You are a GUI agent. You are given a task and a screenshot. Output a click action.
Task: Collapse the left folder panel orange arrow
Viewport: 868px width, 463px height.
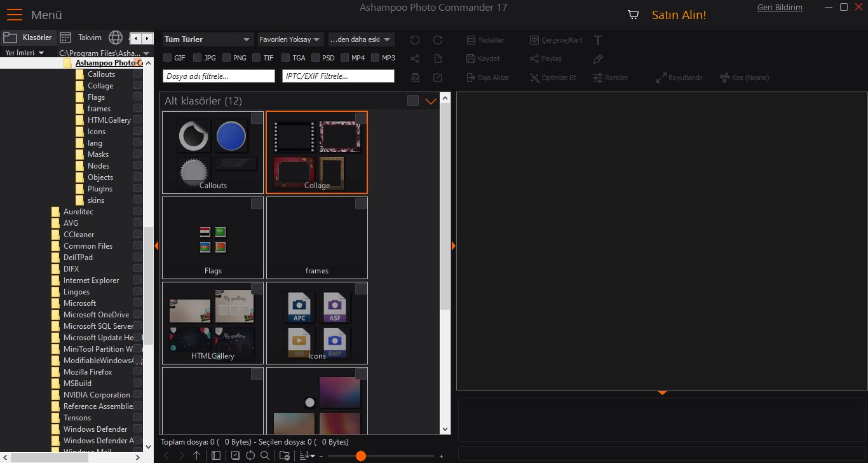(156, 245)
